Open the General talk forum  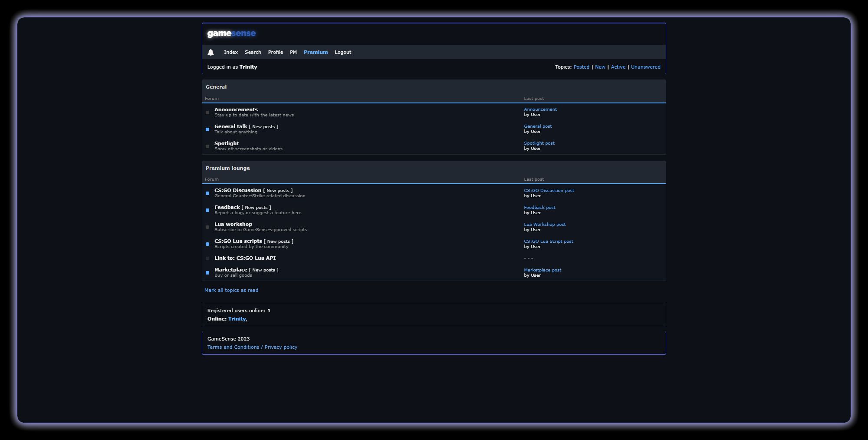pos(230,126)
